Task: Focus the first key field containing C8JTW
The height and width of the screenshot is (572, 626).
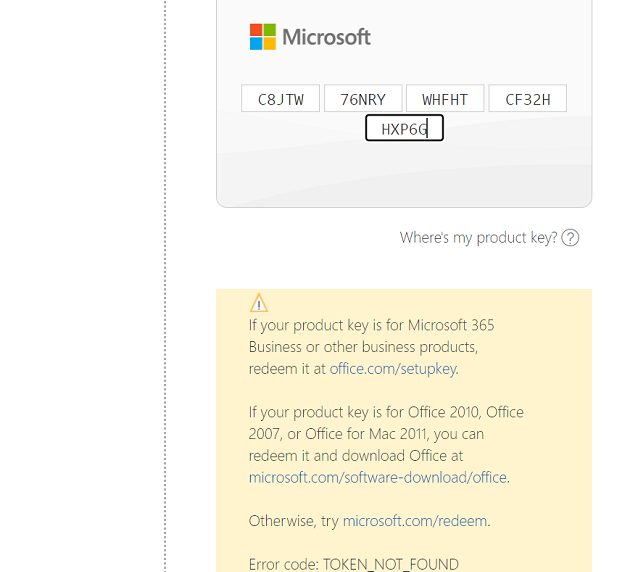Action: tap(280, 99)
